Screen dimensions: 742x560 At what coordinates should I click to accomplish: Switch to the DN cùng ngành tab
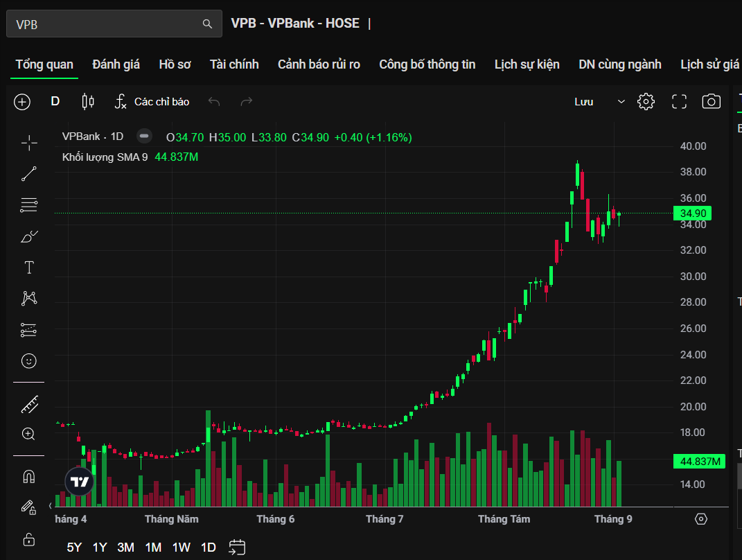point(620,64)
